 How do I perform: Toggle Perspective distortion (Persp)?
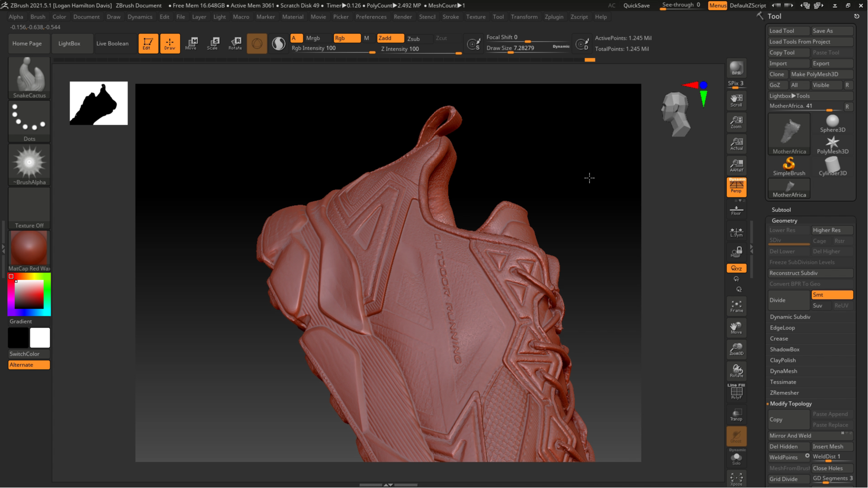tap(736, 187)
